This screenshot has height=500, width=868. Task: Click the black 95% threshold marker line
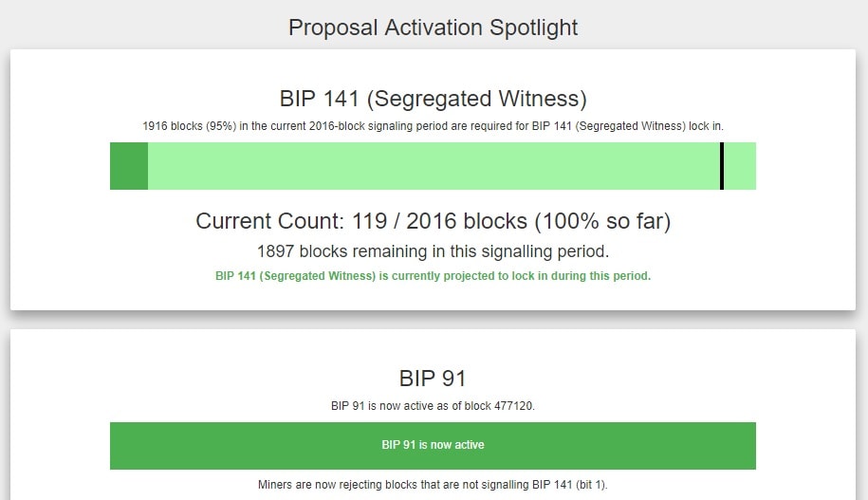721,166
